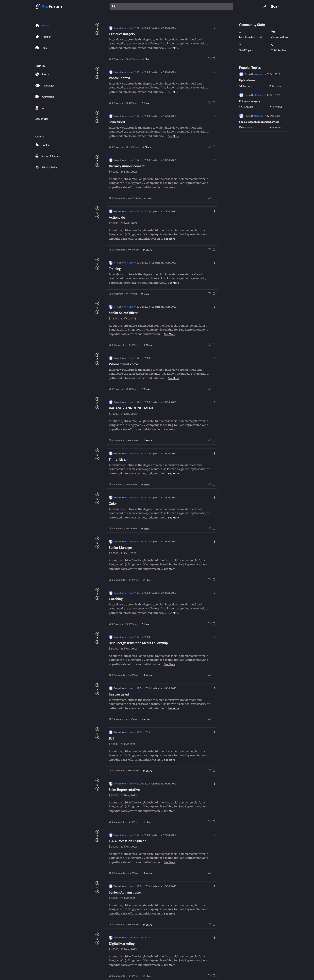Screen dimensions: 314x980
Task: Bookmark the Senior Sales Officer post
Action: [214, 345]
